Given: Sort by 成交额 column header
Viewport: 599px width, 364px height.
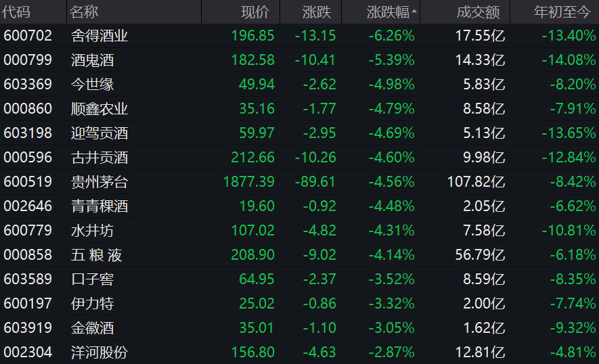Looking at the screenshot, I should [479, 12].
